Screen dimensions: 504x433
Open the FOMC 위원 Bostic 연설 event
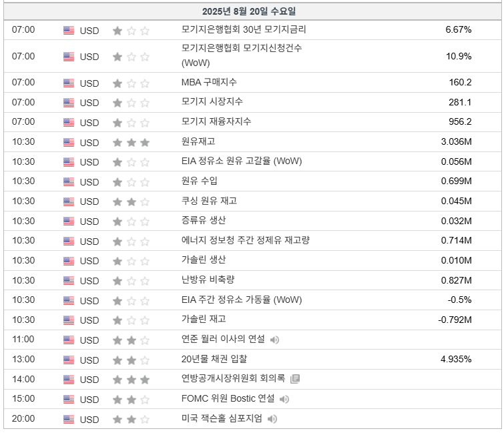tap(228, 398)
